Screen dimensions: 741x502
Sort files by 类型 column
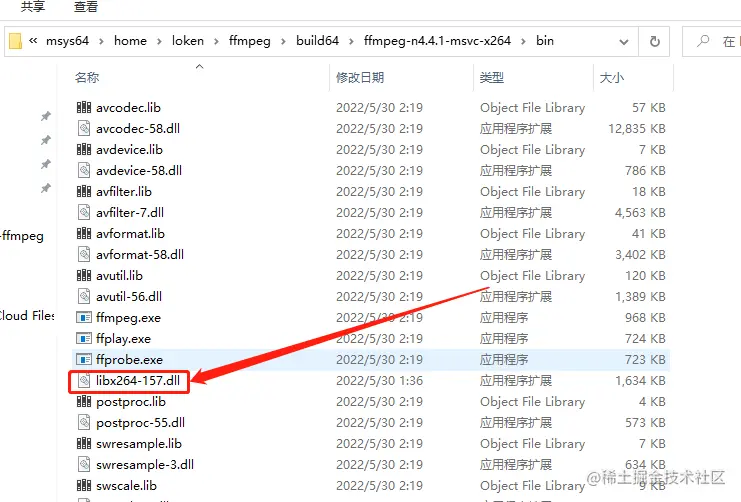click(x=491, y=78)
